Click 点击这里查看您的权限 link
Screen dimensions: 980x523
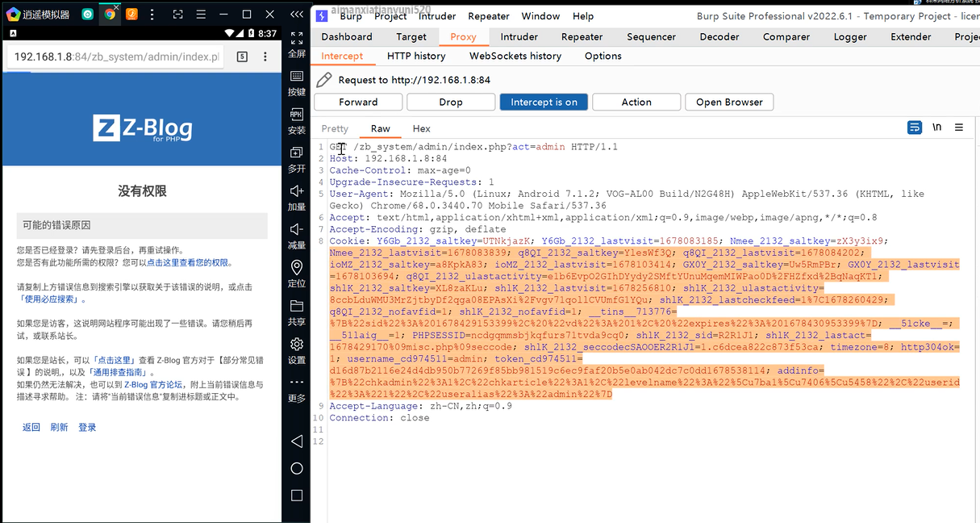click(x=187, y=262)
